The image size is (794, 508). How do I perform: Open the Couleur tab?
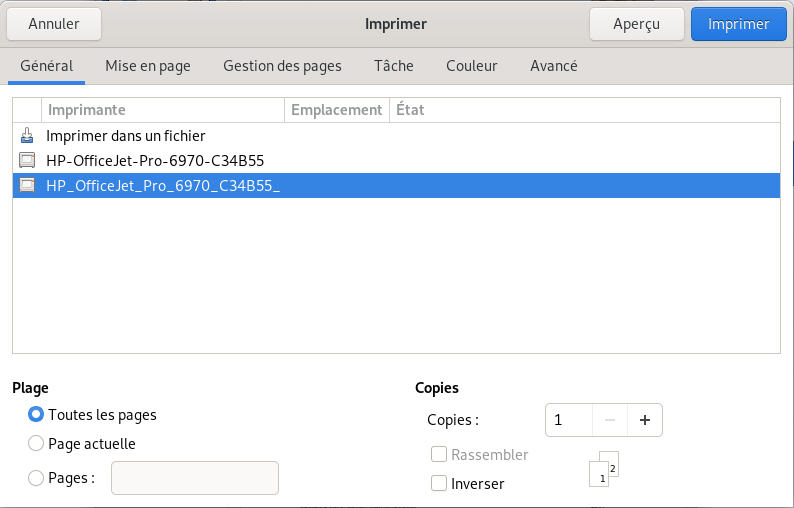coord(472,66)
